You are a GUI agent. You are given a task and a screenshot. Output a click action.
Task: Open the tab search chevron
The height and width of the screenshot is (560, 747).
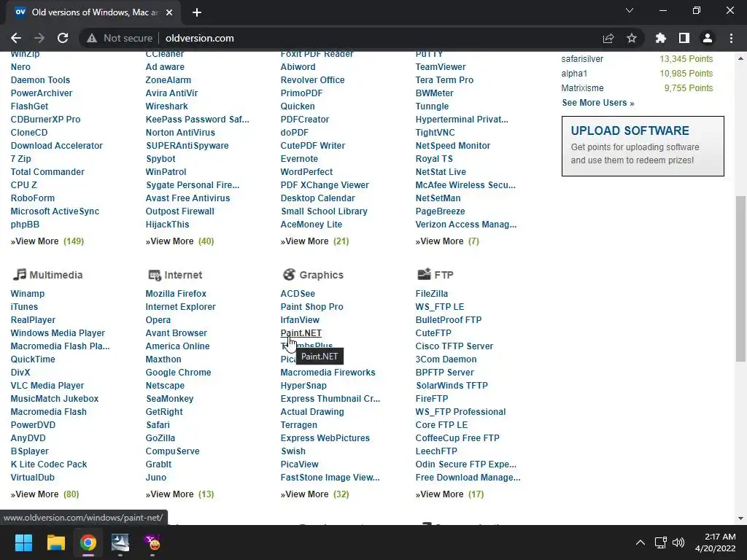coord(630,10)
